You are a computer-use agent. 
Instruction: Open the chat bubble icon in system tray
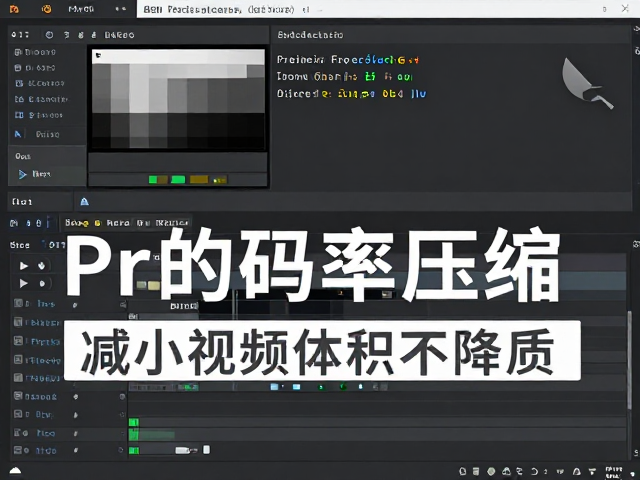click(x=462, y=471)
